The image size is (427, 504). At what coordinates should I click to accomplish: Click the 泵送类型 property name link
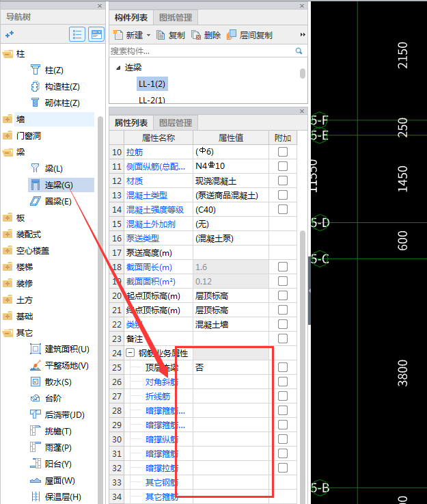[x=143, y=238]
